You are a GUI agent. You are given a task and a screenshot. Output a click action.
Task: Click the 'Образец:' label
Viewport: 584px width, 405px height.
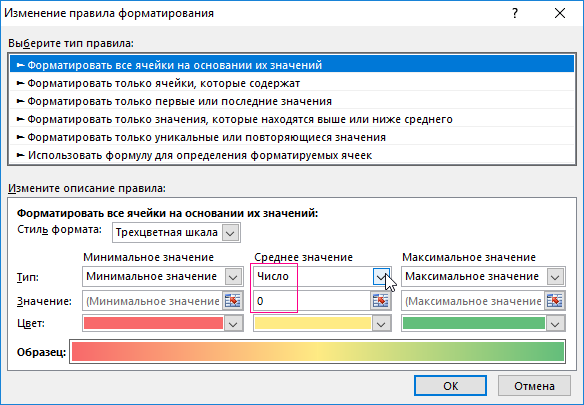[41, 352]
